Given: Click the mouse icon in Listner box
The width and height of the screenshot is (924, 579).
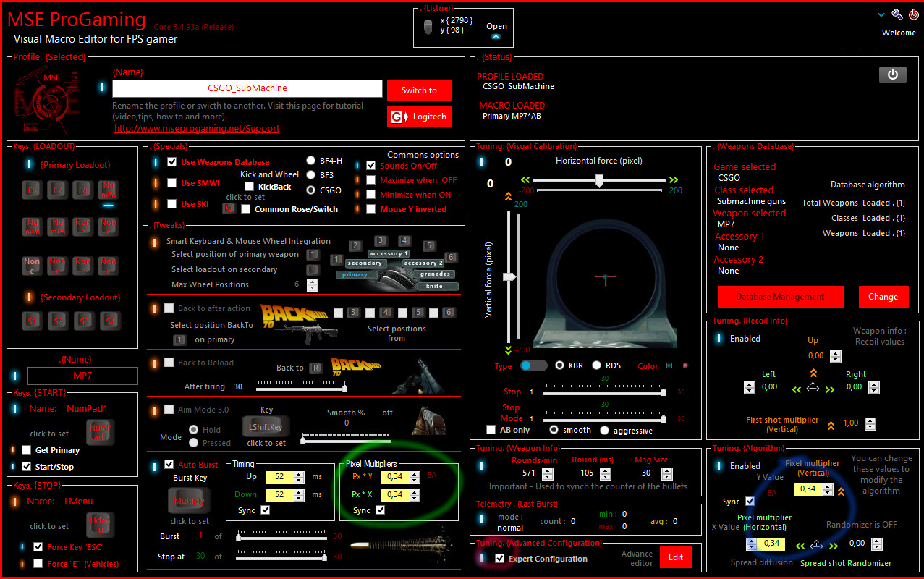Looking at the screenshot, I should 428,27.
